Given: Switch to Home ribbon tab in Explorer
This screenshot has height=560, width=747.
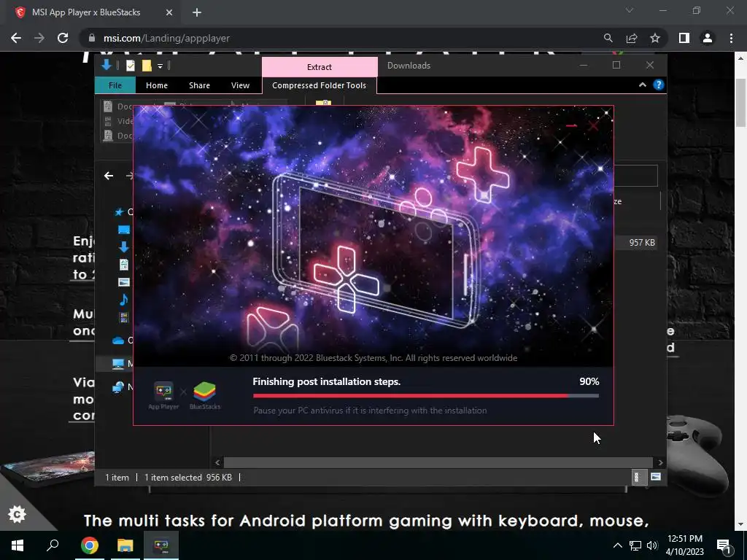Looking at the screenshot, I should point(157,85).
